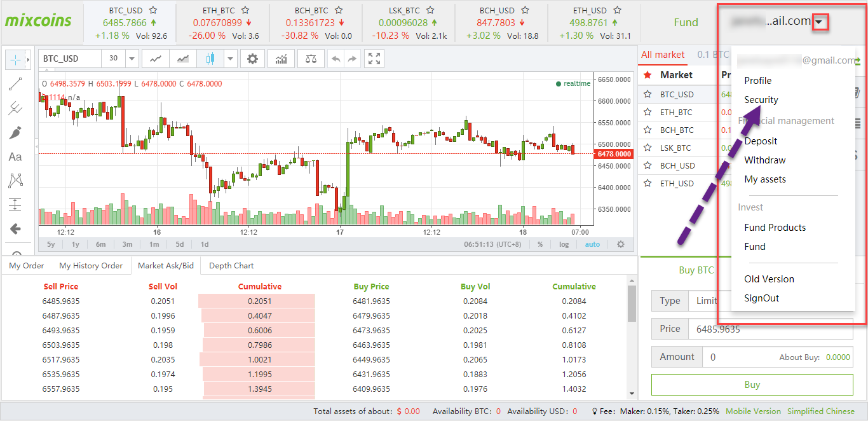Viewport: 868px width, 421px height.
Task: Star ETH_BTC row in the Market list
Action: (648, 112)
